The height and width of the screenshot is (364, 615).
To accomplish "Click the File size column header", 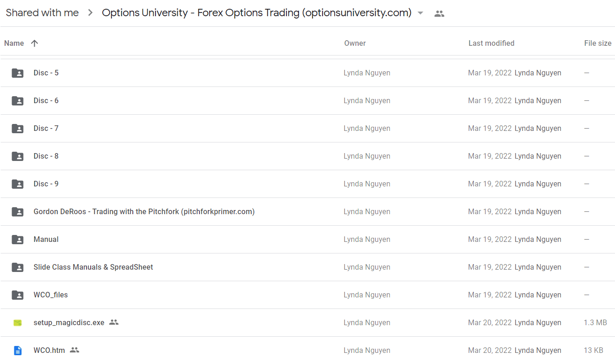I will [598, 43].
